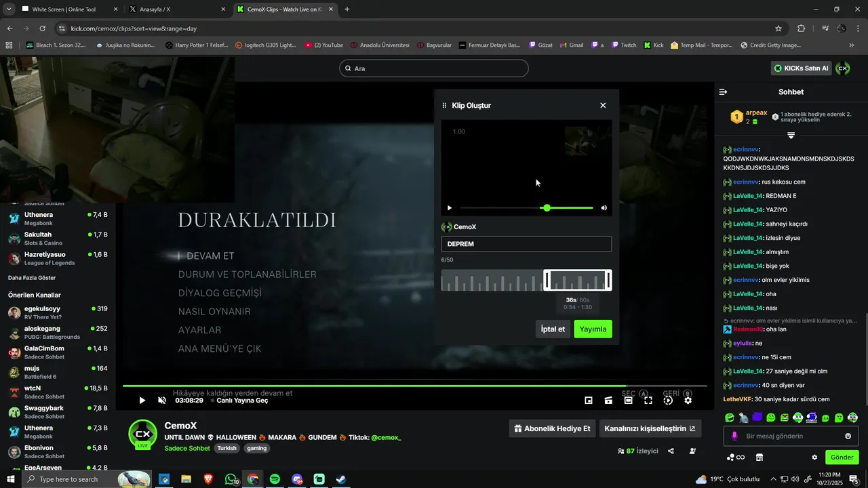
Task: Enter fullscreen in the main player
Action: pos(648,401)
